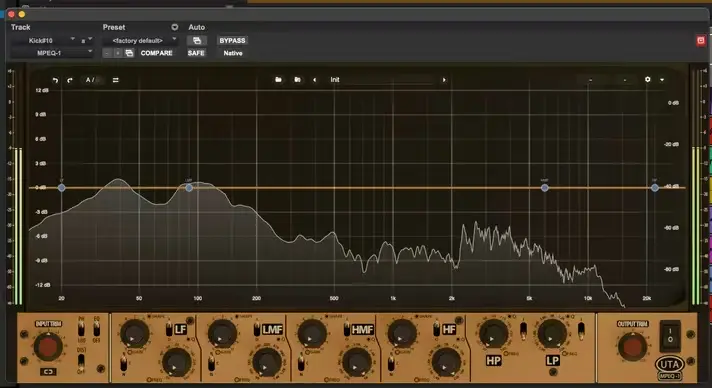Open the Preset settings circular menu icon

[174, 27]
